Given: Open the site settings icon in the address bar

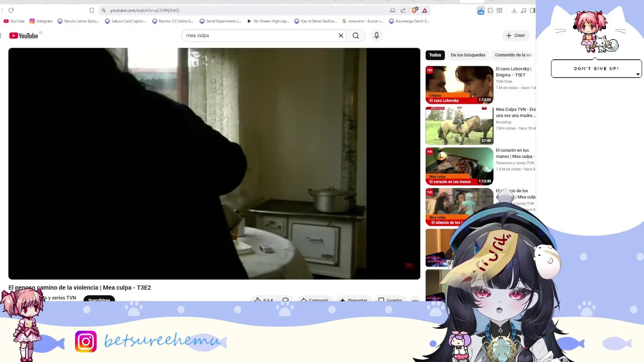Looking at the screenshot, I should tap(104, 10).
